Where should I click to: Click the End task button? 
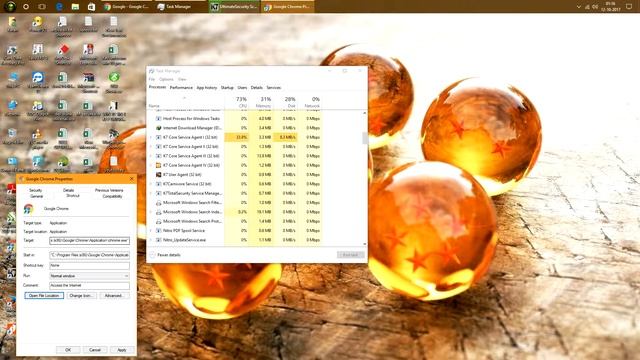pos(351,255)
